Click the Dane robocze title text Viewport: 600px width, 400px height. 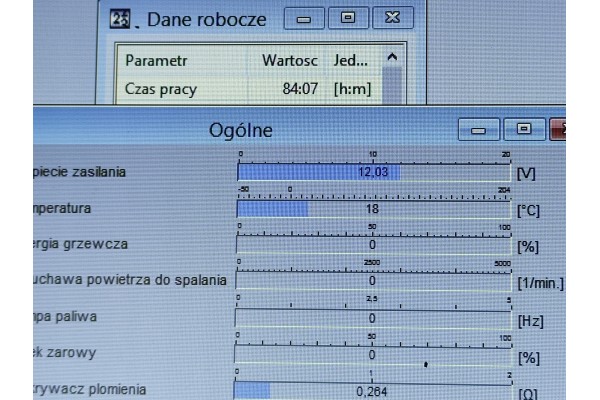[x=207, y=20]
